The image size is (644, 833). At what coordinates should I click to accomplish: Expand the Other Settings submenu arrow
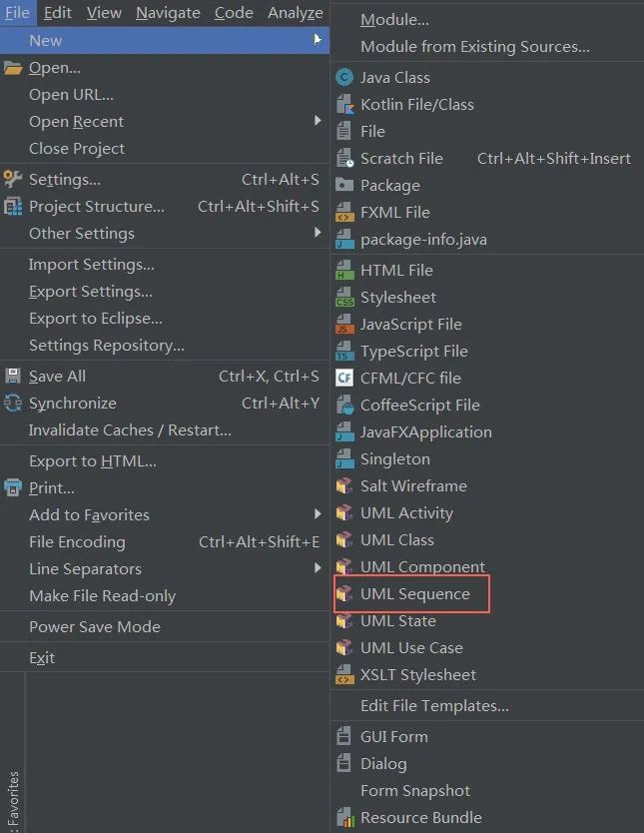tap(318, 232)
